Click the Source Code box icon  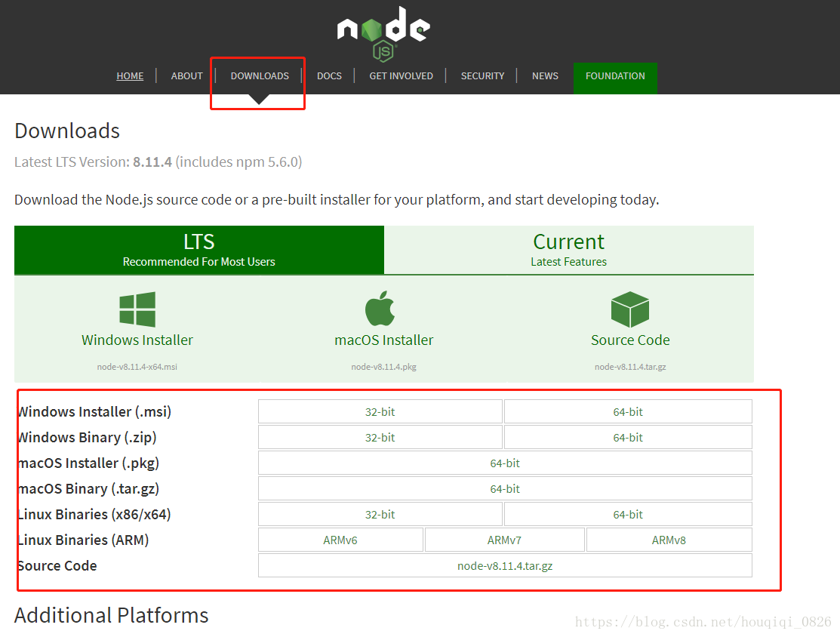(630, 309)
